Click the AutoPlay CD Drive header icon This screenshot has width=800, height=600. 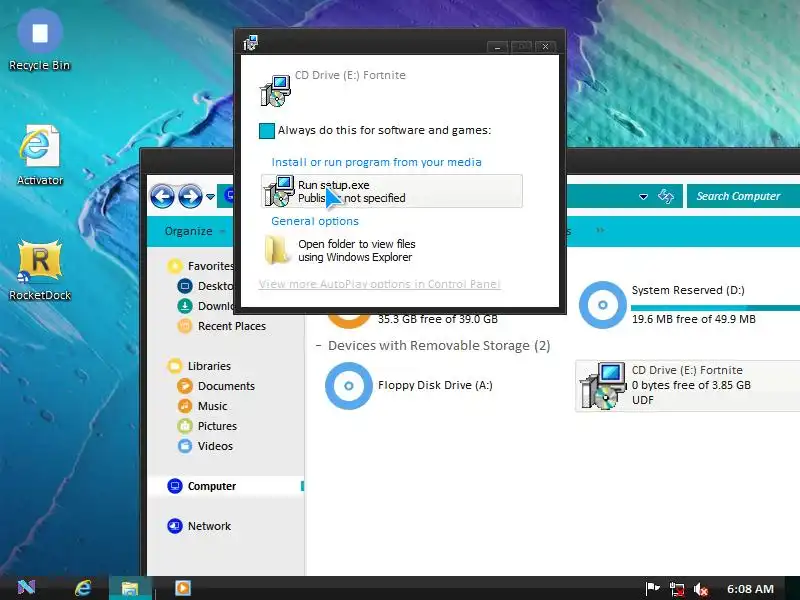276,91
